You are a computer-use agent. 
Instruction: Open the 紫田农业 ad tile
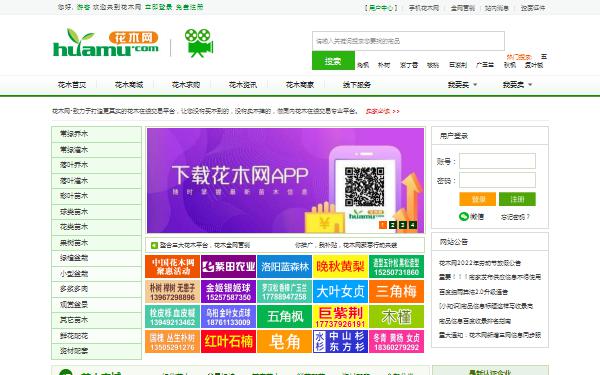click(x=228, y=266)
